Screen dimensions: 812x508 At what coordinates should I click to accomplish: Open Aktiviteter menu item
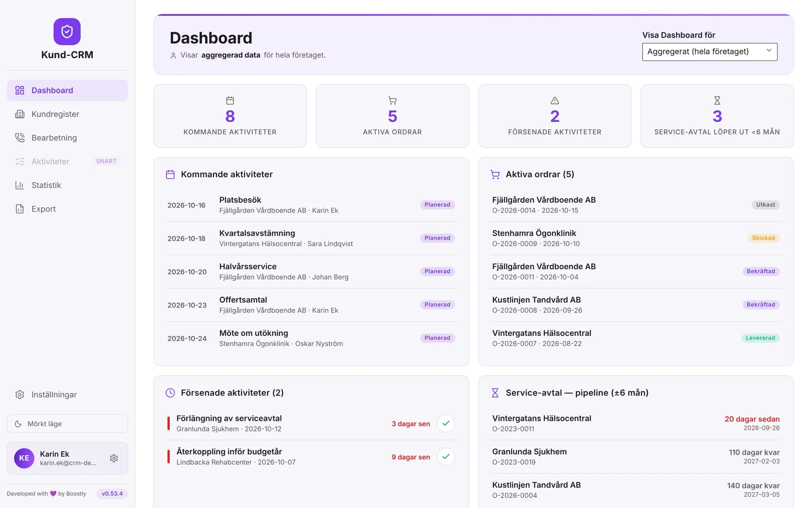click(67, 162)
